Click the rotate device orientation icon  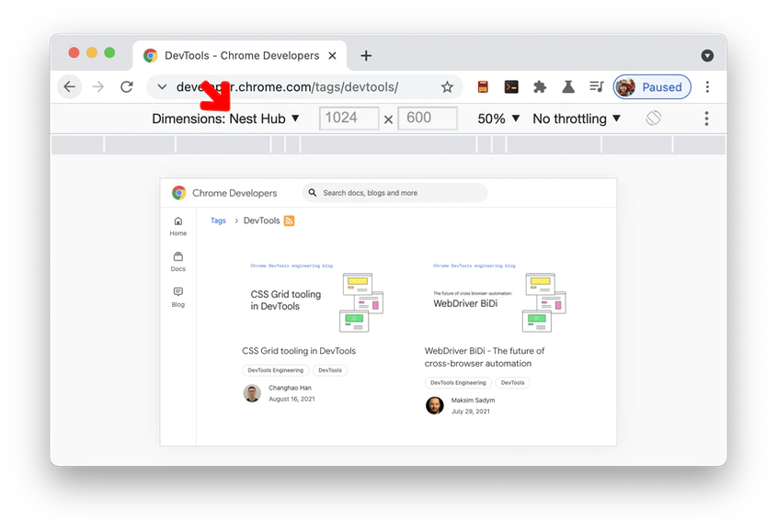coord(654,119)
